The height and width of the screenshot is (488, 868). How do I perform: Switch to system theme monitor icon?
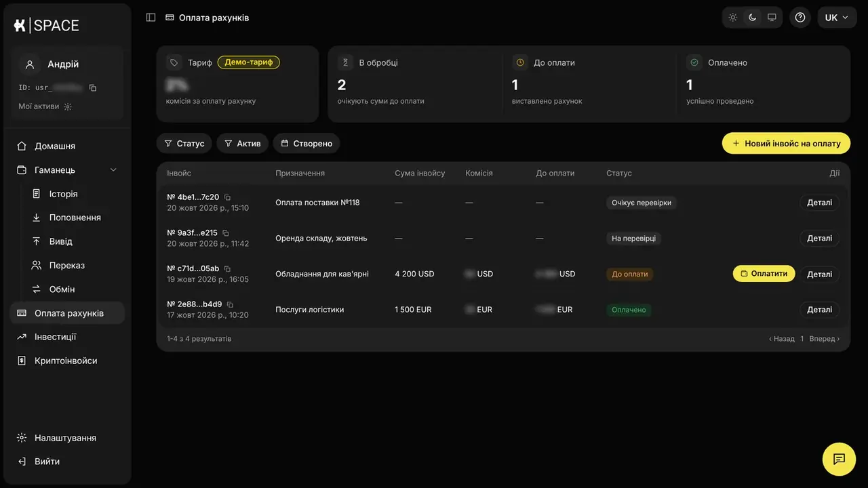(x=772, y=18)
